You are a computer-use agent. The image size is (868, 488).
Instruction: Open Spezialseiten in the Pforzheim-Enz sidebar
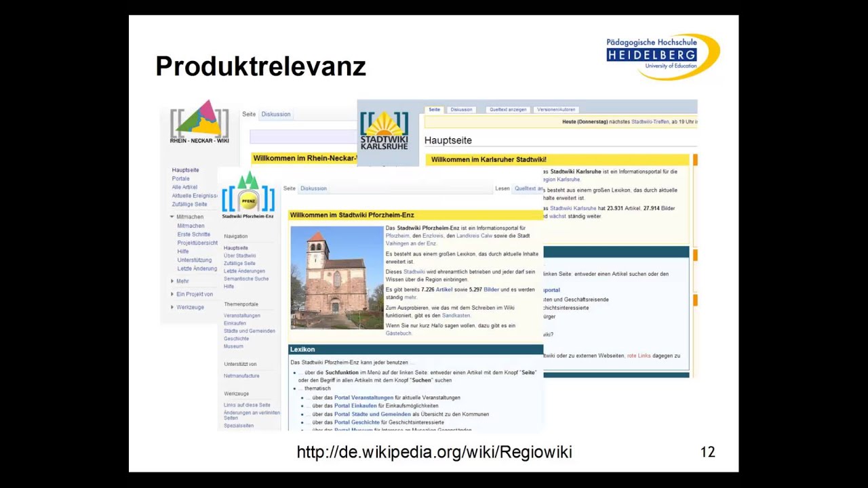[239, 426]
